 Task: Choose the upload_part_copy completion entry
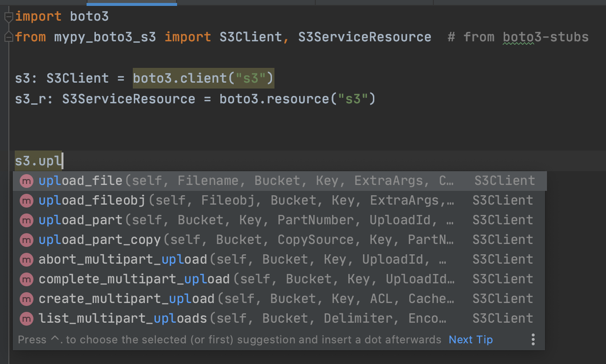coord(280,240)
